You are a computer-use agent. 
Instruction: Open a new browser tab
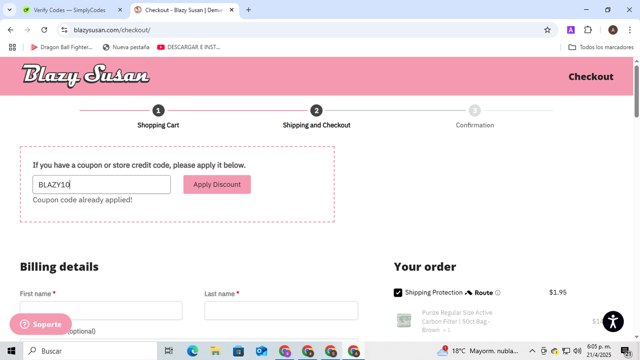(x=248, y=10)
